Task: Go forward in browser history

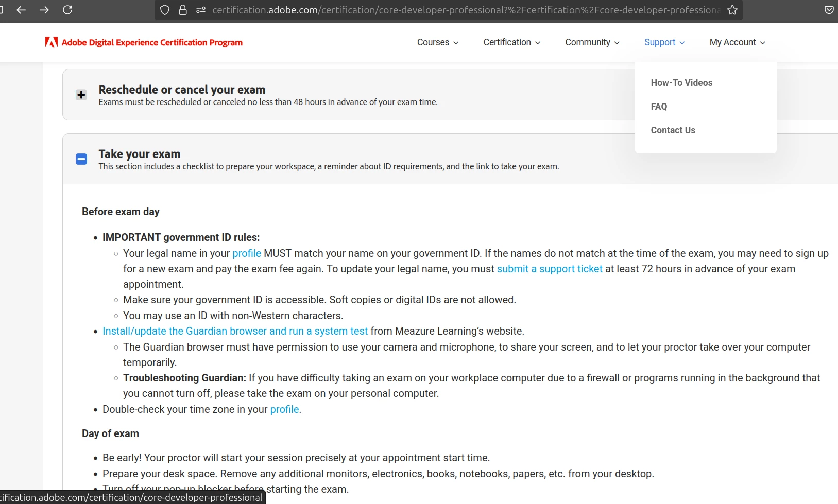Action: click(44, 10)
